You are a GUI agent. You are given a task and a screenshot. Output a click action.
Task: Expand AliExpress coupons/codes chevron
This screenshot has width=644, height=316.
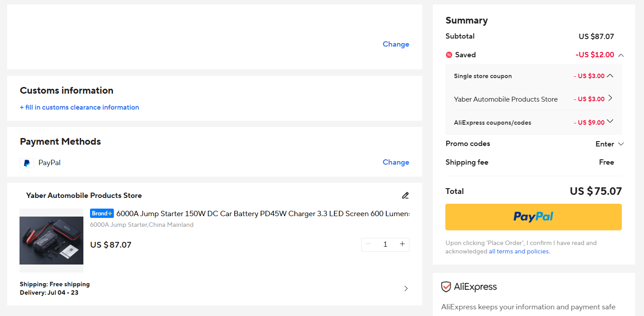tap(610, 121)
